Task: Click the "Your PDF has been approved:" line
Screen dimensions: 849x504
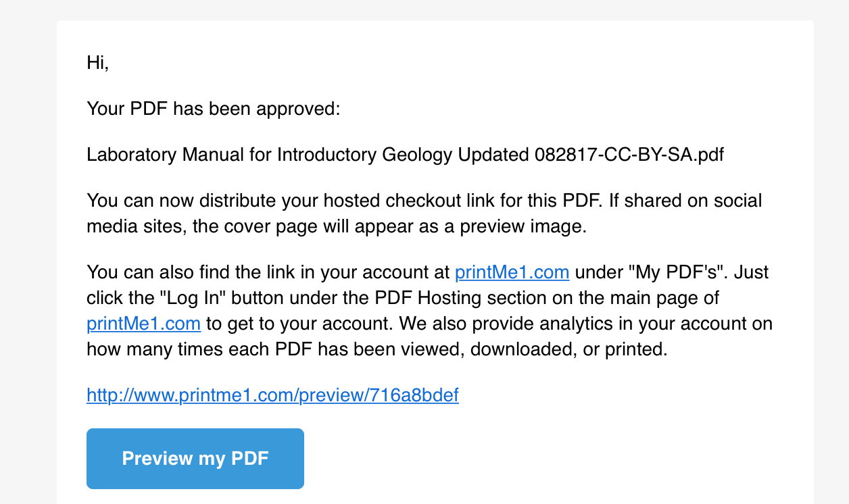Action: (x=214, y=108)
